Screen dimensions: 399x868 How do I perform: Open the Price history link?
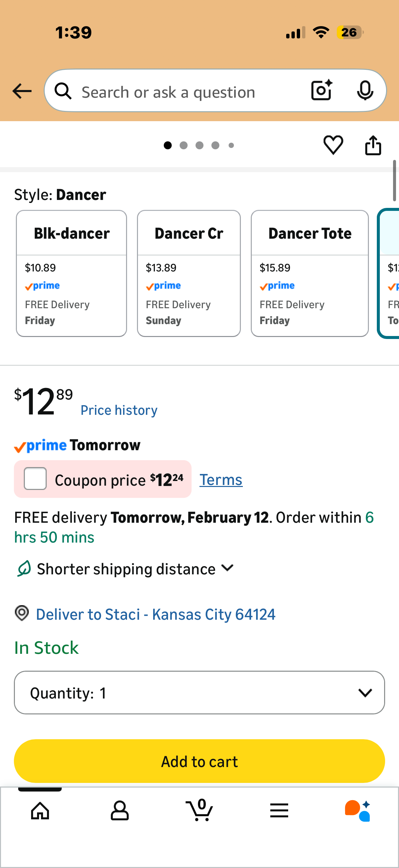point(119,410)
